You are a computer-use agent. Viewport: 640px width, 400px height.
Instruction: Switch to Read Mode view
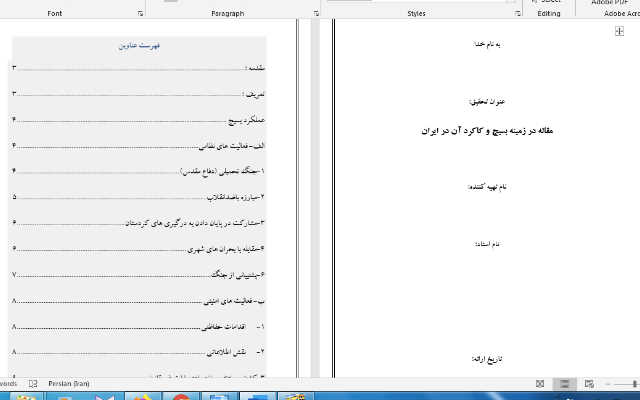[x=540, y=384]
